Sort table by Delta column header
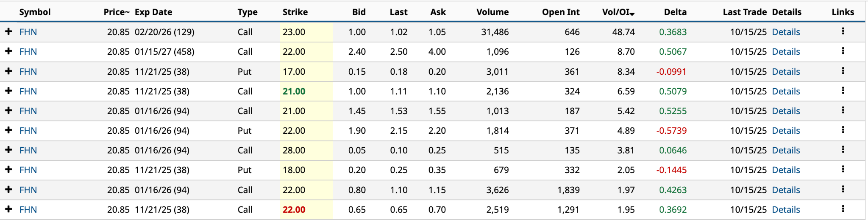 point(675,12)
